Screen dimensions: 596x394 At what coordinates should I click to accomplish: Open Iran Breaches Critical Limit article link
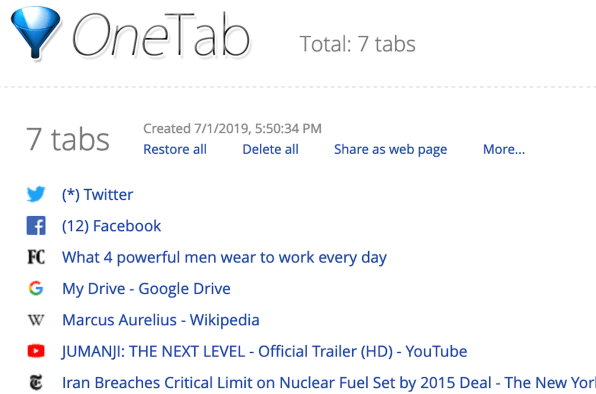pos(329,383)
